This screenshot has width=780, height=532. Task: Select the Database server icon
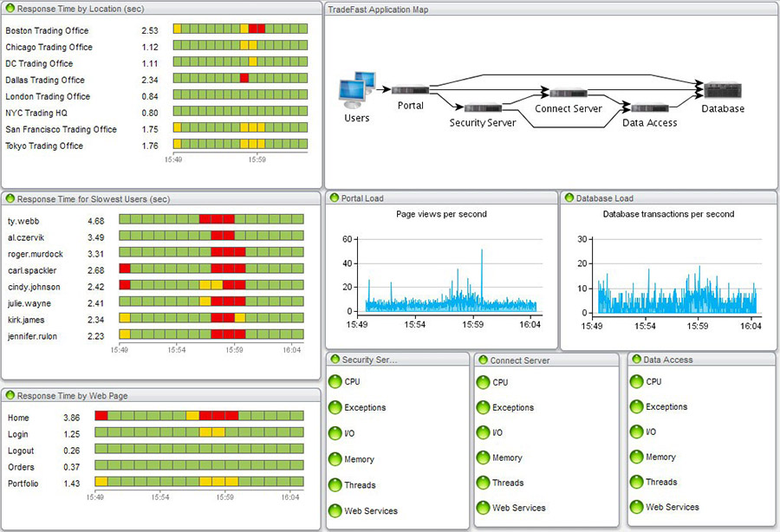tap(722, 90)
